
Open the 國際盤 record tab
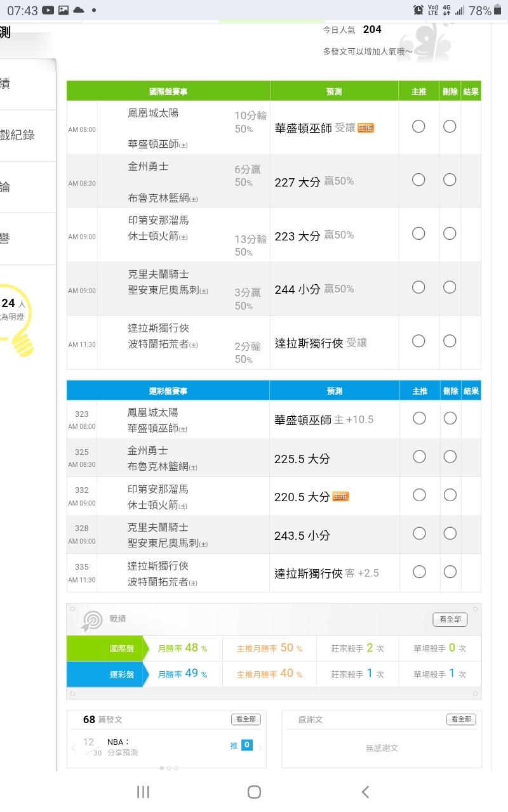pyautogui.click(x=105, y=648)
